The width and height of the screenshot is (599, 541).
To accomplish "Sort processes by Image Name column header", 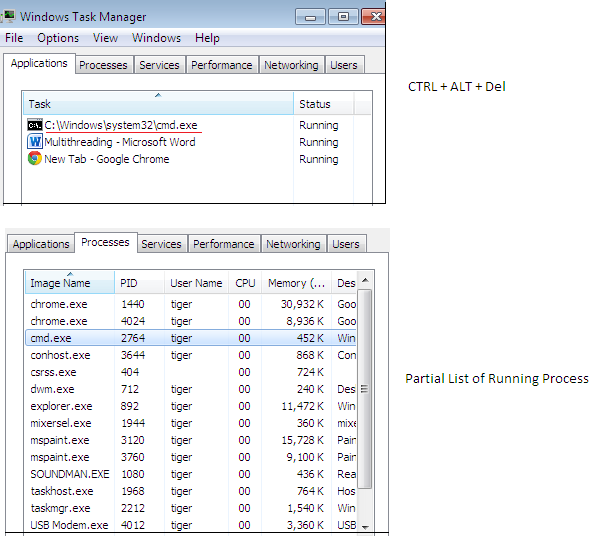I will pyautogui.click(x=70, y=283).
